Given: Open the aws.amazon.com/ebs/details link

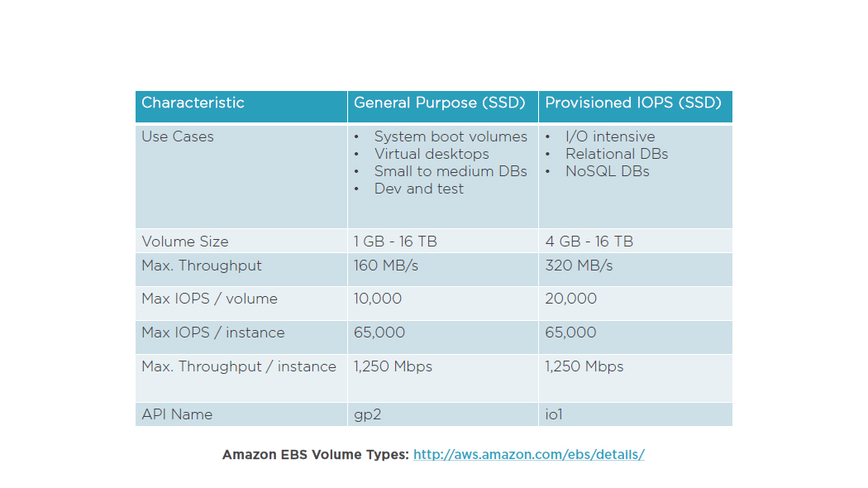Looking at the screenshot, I should click(529, 455).
